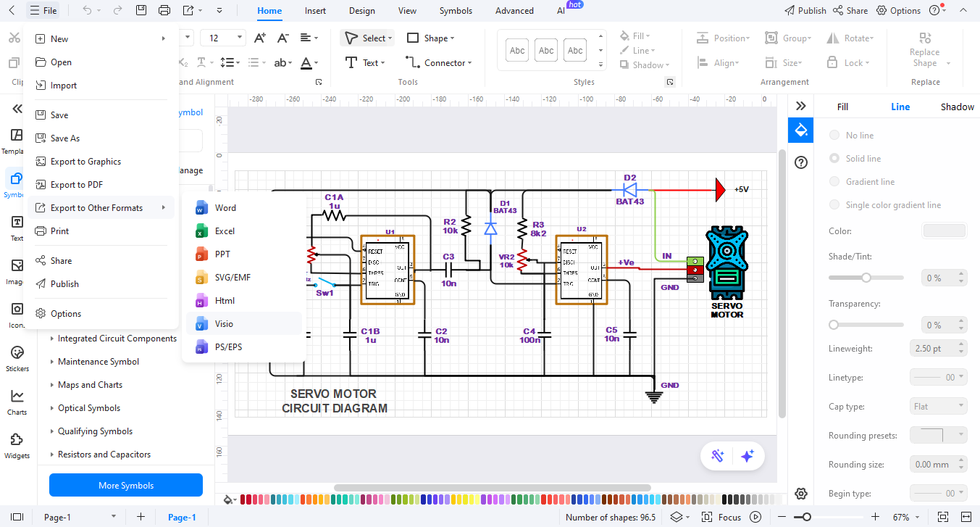980x527 pixels.
Task: Click the magic wand button on canvas
Action: 718,455
